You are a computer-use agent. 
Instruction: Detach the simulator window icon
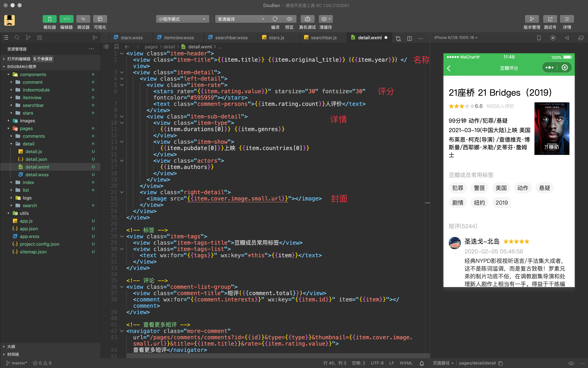coord(581,38)
